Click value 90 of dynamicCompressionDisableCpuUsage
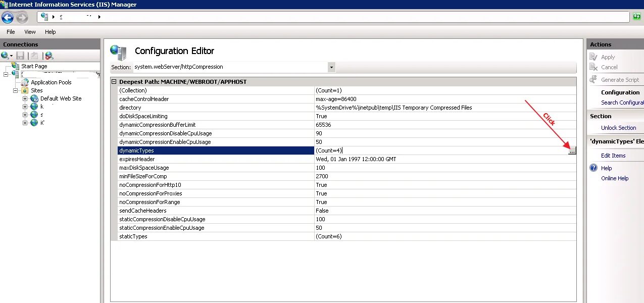The width and height of the screenshot is (644, 303). coord(319,133)
